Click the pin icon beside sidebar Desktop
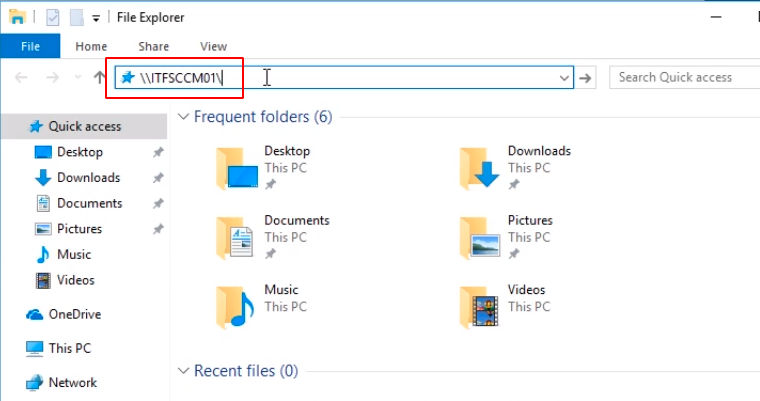The height and width of the screenshot is (401, 760). tap(158, 152)
